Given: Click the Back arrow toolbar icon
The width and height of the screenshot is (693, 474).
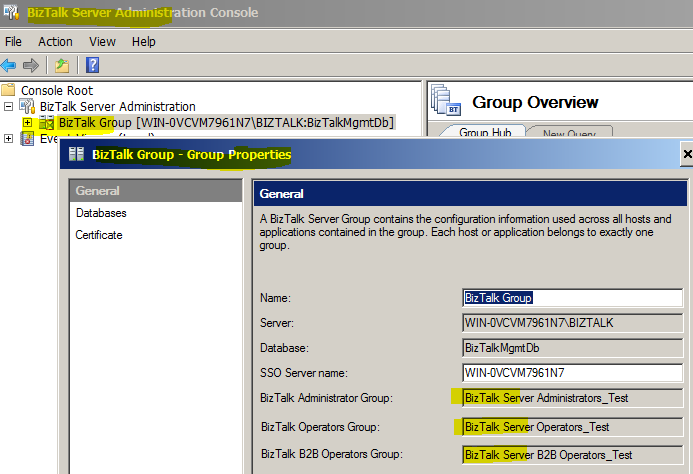Looking at the screenshot, I should (9, 65).
